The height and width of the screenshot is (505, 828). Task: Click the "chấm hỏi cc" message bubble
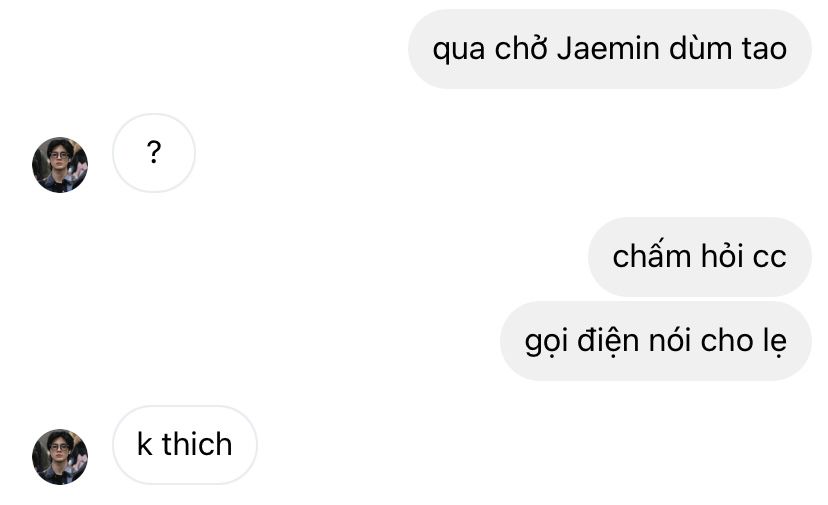(x=699, y=257)
